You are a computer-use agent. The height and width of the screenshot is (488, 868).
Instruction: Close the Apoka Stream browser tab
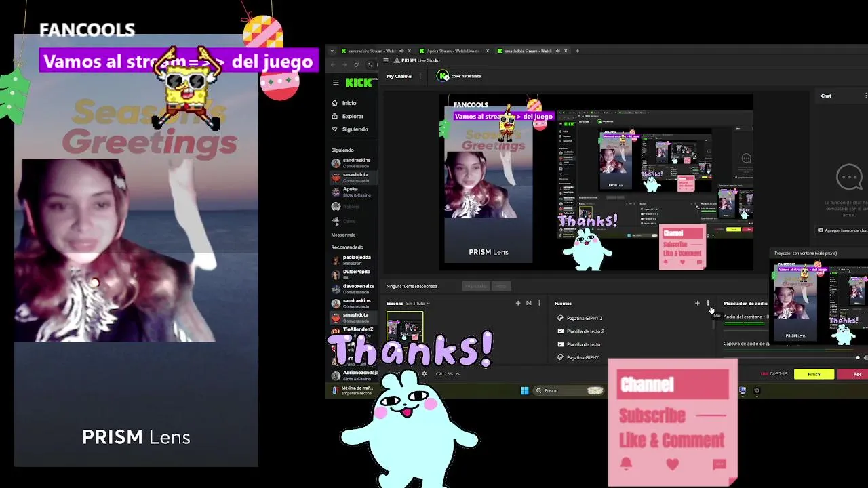(488, 51)
